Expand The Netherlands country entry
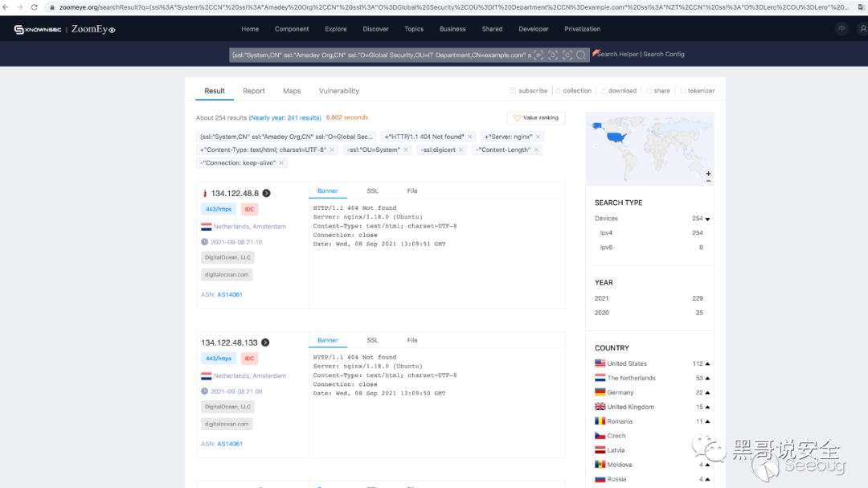 pos(707,378)
